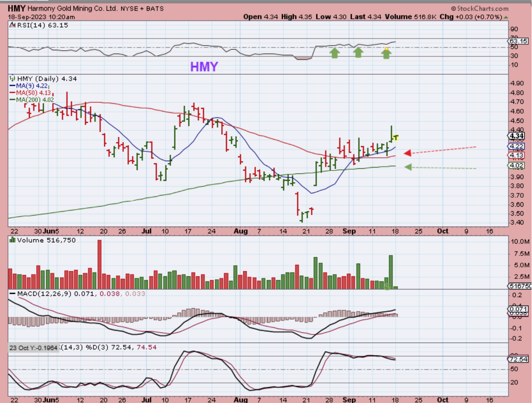Click the 4.50 price axis label

coord(518,121)
